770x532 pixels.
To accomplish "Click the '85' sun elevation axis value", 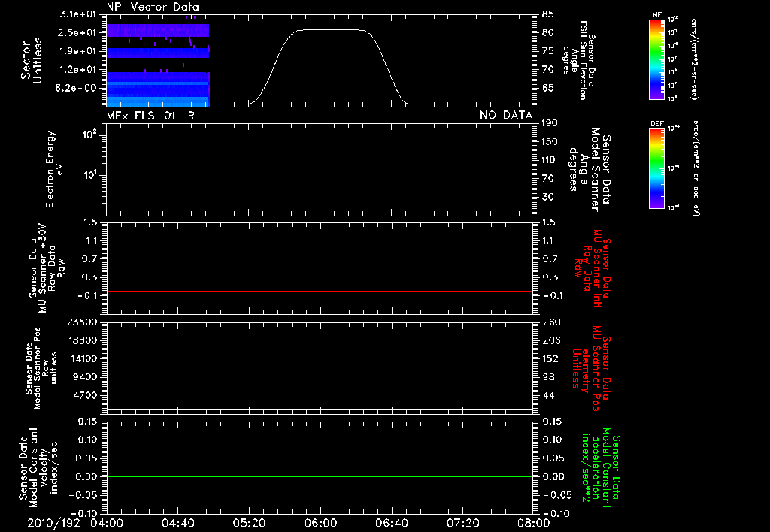I will 547,14.
